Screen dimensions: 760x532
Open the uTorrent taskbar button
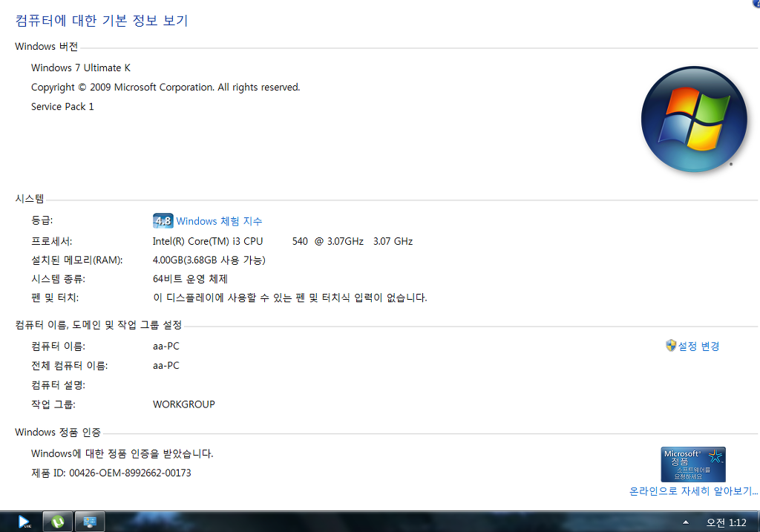coord(58,522)
